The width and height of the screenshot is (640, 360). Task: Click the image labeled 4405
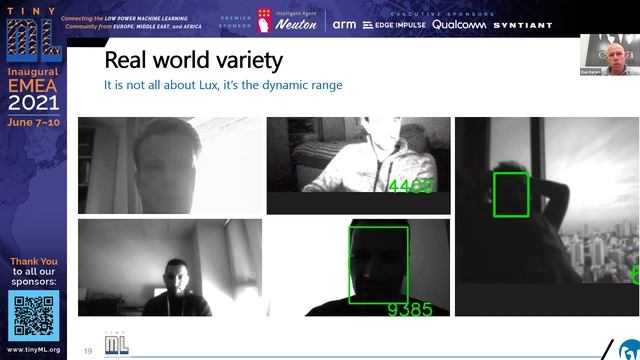[358, 165]
